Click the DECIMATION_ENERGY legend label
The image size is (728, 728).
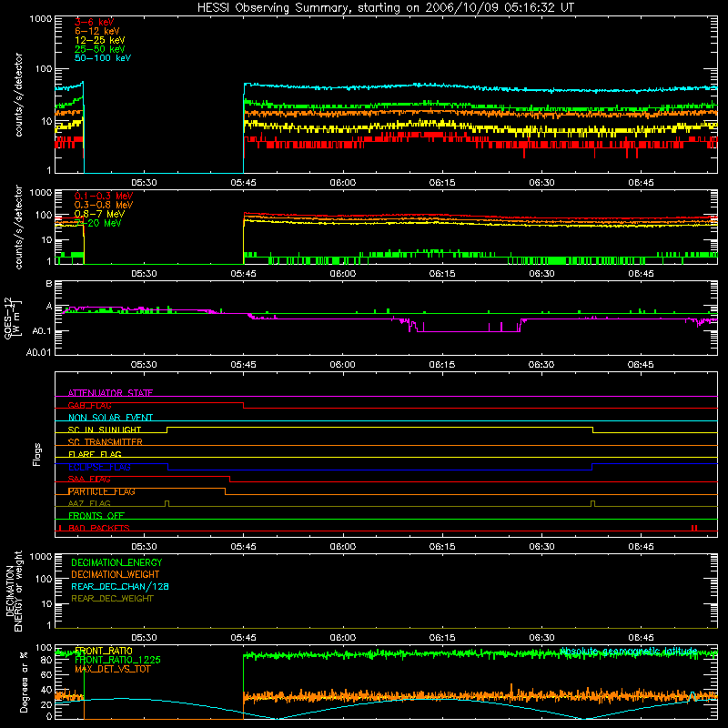(x=116, y=562)
